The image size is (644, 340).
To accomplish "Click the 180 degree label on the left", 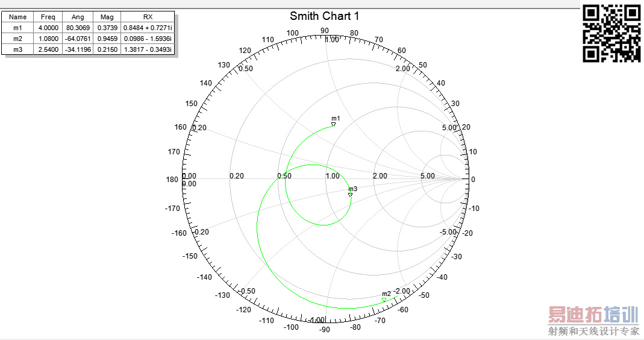I will tap(172, 179).
